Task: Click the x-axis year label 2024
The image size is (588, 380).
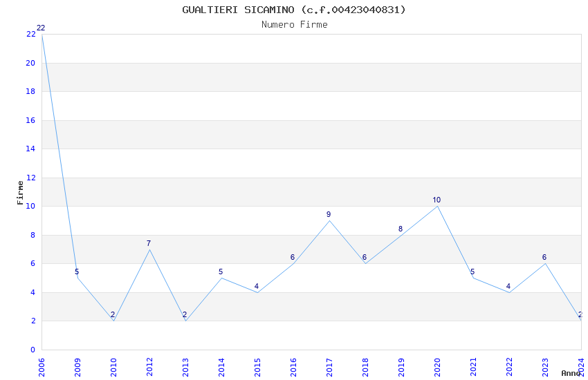Action: tap(581, 367)
